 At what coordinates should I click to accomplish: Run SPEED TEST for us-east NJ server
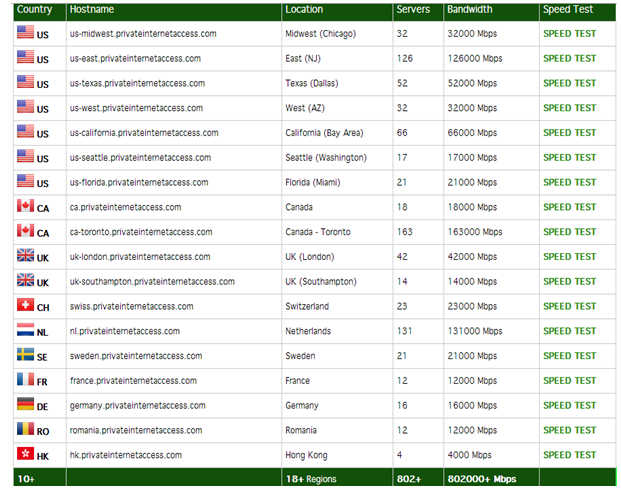(569, 59)
